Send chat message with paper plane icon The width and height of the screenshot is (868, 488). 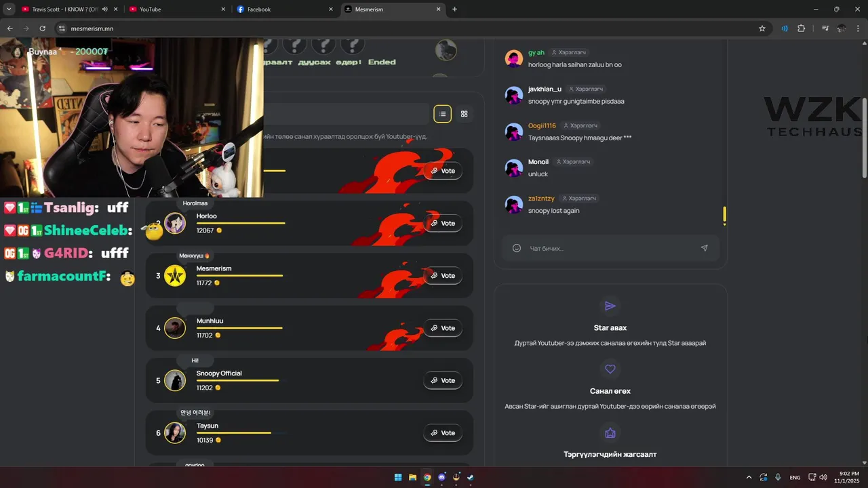coord(704,248)
